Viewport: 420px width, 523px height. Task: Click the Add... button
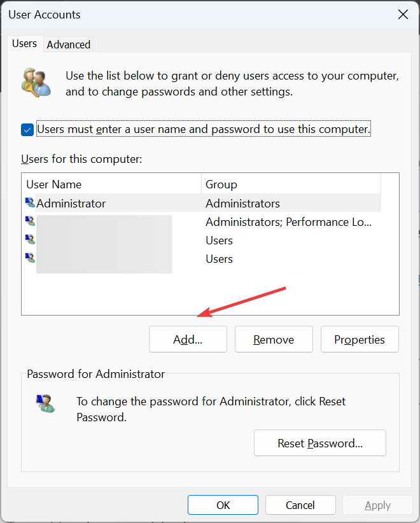pyautogui.click(x=188, y=339)
